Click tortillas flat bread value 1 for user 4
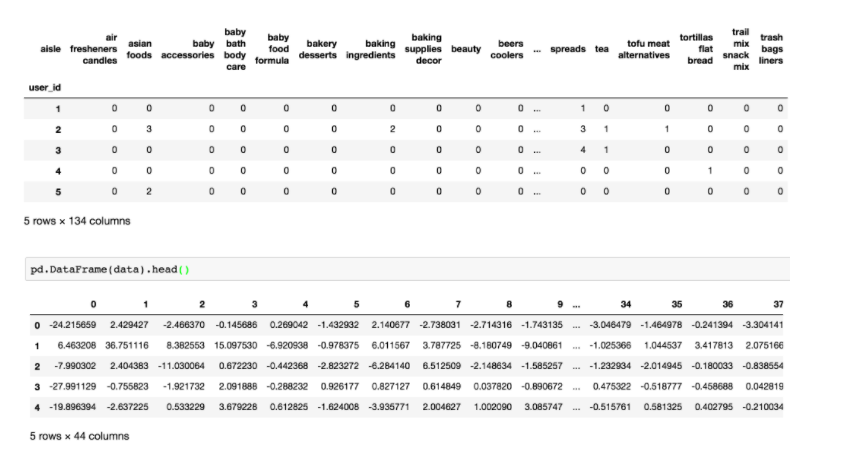Screen dimensions: 858x470 710,171
